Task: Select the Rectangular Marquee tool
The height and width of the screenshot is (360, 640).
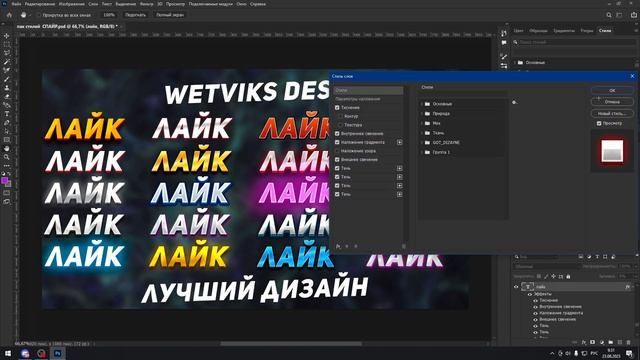Action: click(x=7, y=44)
